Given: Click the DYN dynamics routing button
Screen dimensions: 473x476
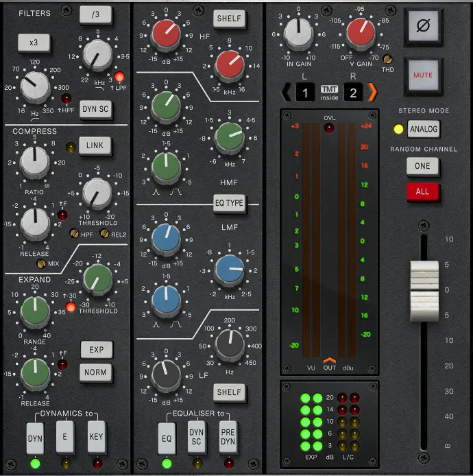Looking at the screenshot, I should 35,438.
